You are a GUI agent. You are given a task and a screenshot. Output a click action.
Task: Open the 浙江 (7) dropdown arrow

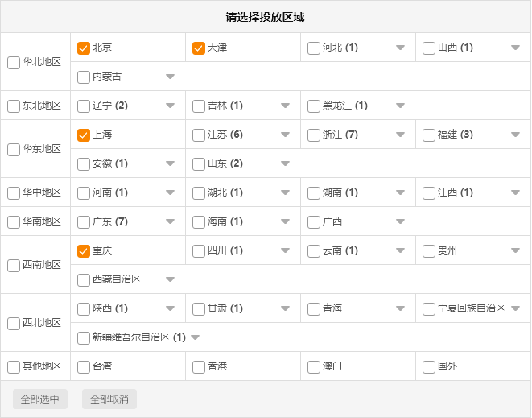click(x=400, y=135)
